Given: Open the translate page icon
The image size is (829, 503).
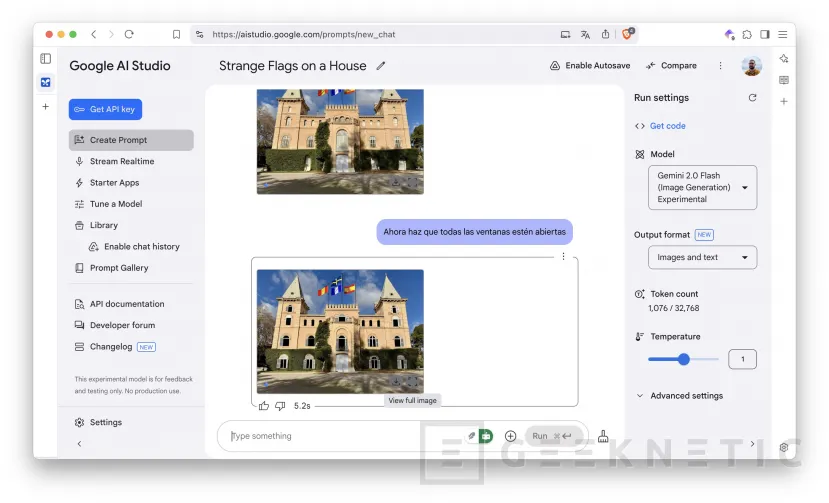Looking at the screenshot, I should click(x=585, y=34).
